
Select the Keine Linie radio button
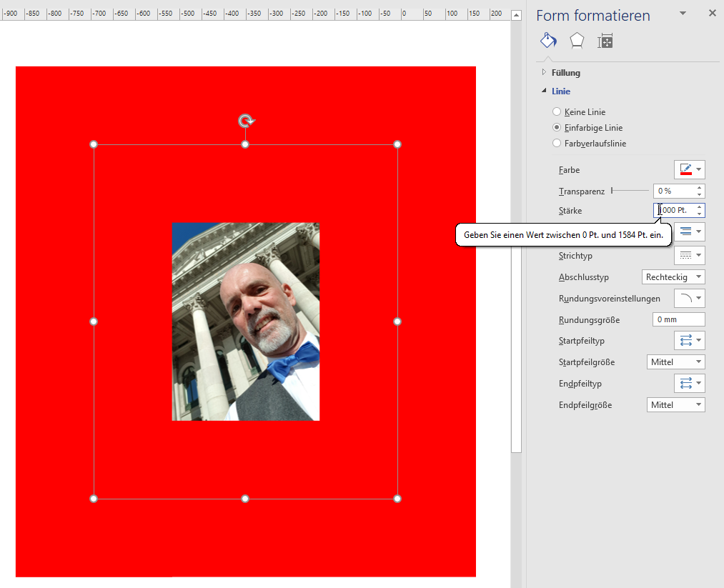[557, 112]
